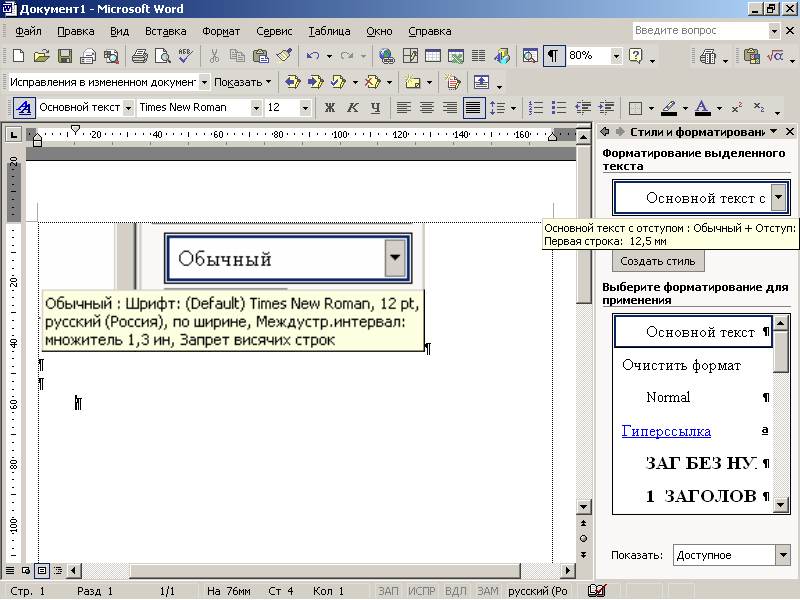Screen dimensions: 800x600
Task: Copy the selection
Action: point(237,56)
